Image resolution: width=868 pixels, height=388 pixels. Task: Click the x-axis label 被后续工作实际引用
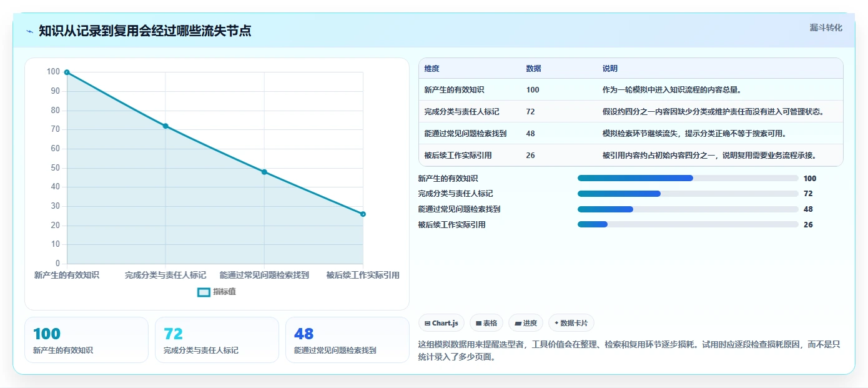(363, 275)
